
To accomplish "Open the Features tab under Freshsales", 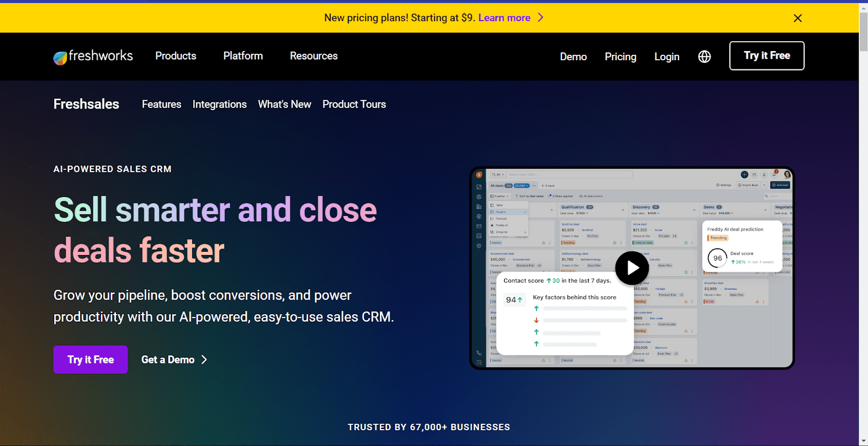I will pyautogui.click(x=162, y=104).
